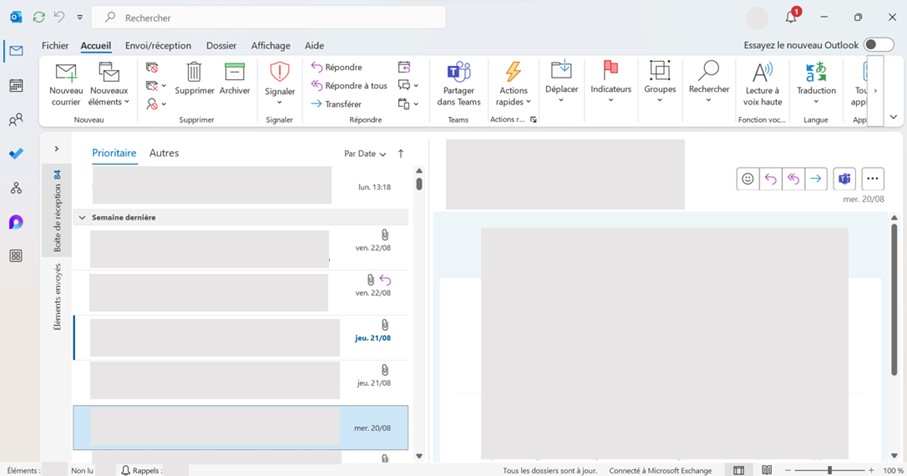
Task: Open Lecture à voix haute
Action: click(763, 73)
